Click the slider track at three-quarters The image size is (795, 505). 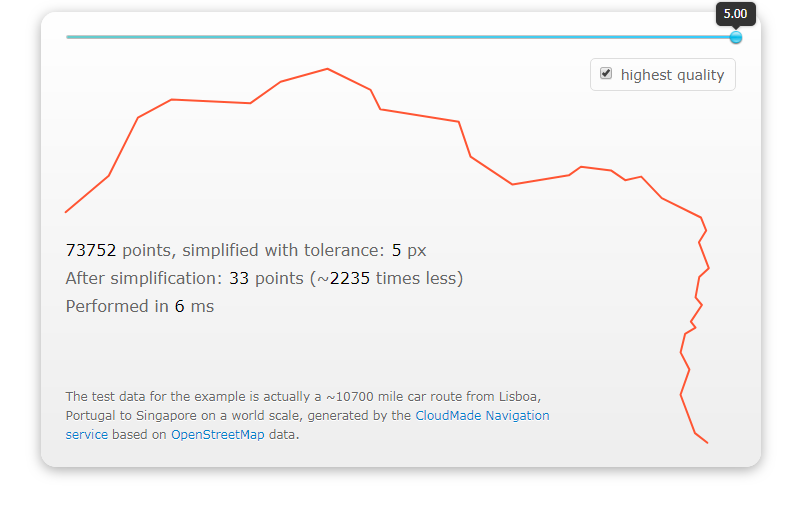[x=568, y=37]
